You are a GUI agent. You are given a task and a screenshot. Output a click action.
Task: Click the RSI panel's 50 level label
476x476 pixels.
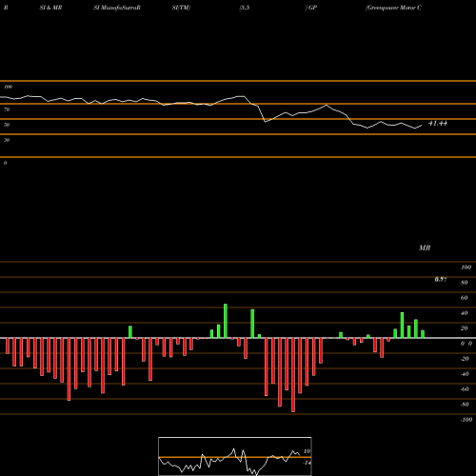coord(7,125)
